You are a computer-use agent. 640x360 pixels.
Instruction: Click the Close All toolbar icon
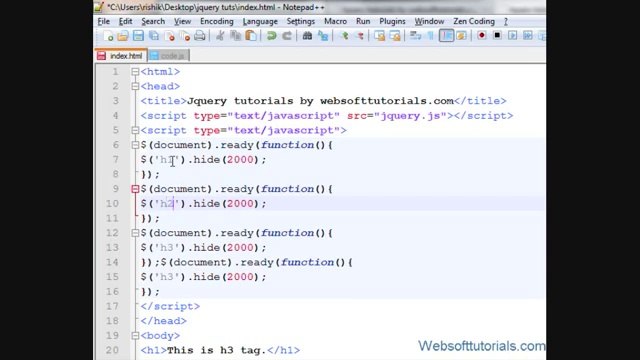tap(184, 36)
